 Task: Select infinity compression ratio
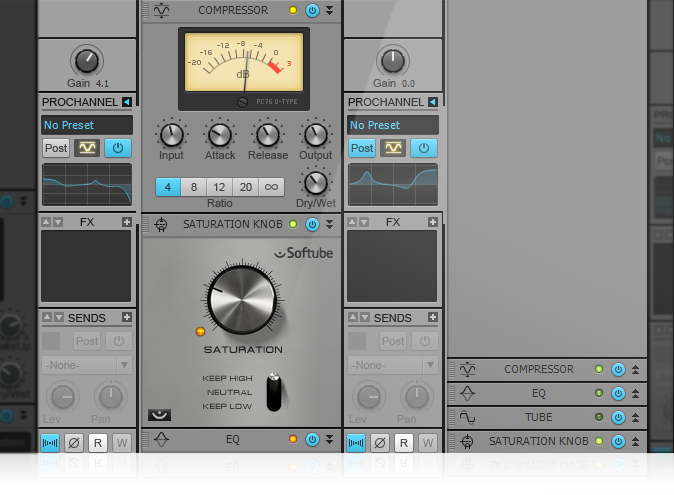271,187
